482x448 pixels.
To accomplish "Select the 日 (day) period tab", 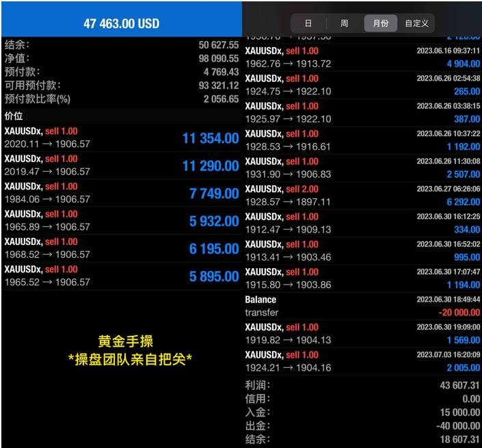I will (308, 23).
